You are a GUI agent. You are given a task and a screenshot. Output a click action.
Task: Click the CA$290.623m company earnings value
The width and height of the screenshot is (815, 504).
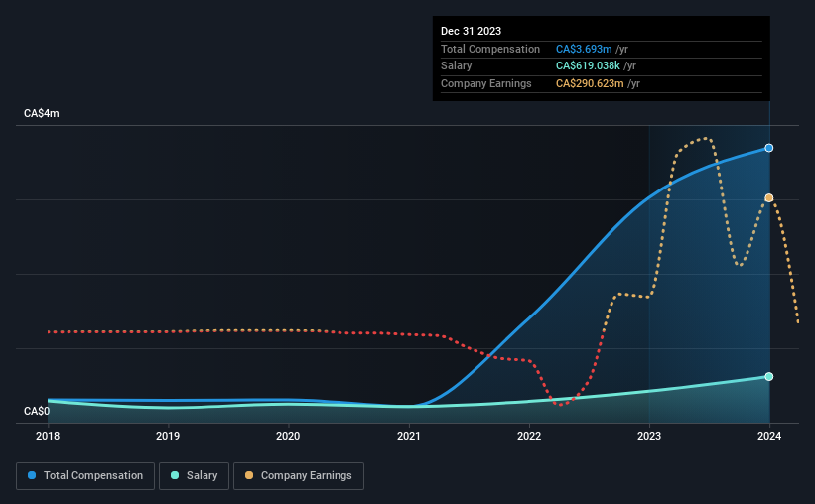click(x=590, y=83)
